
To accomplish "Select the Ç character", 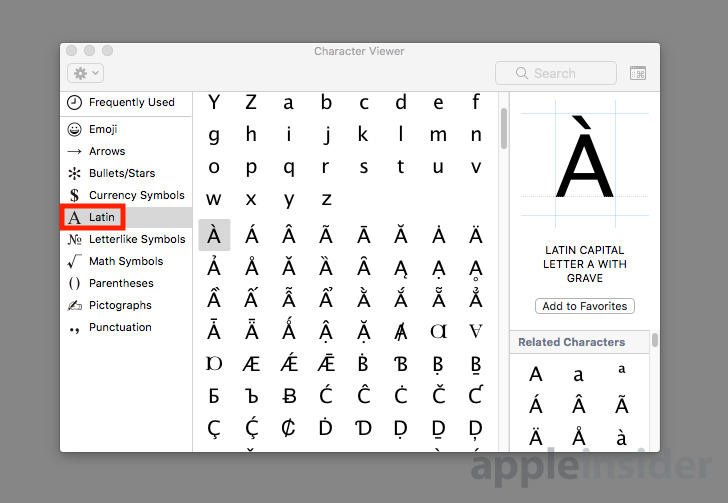I will [214, 429].
